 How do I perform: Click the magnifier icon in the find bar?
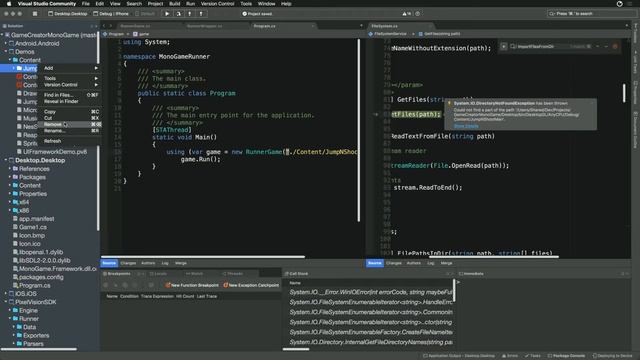[513, 47]
